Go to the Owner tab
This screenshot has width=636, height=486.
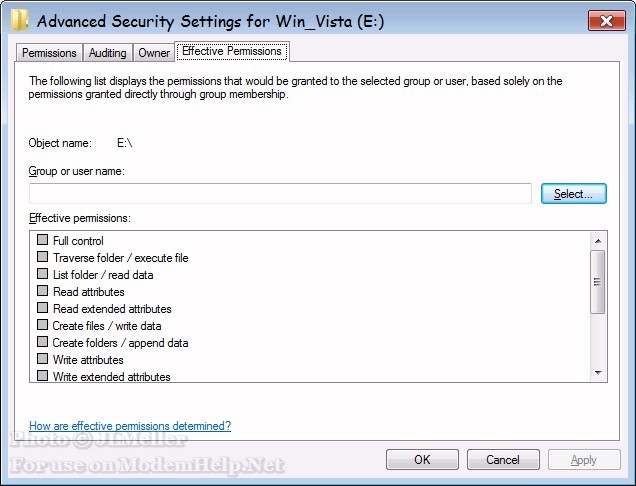click(154, 53)
